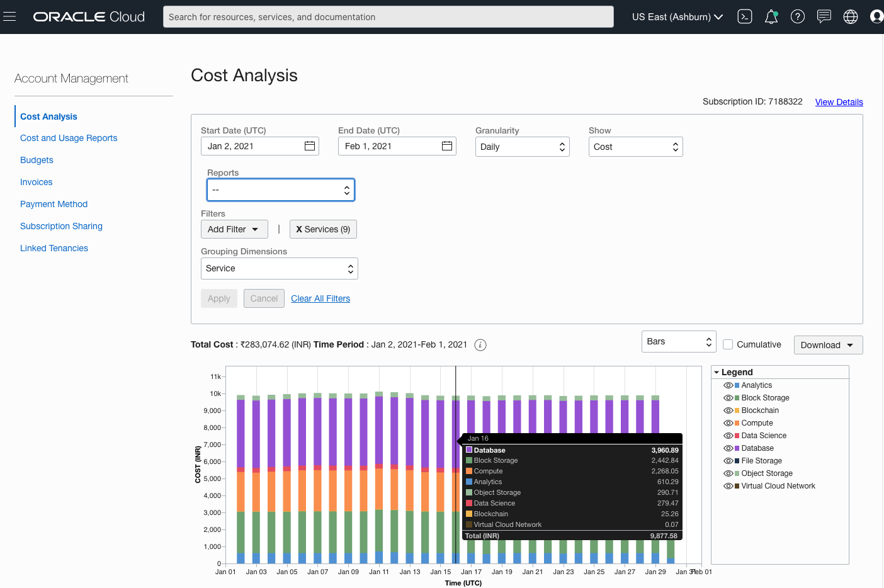Open the Add Filter dropdown
This screenshot has height=588, width=884.
coord(234,229)
